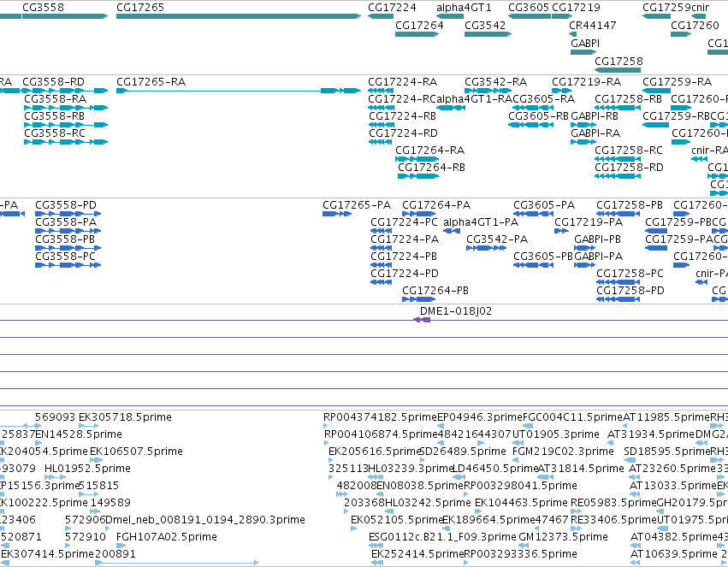Click the Dmel_neb_008191_0194_2890.3prime label
This screenshot has width=728, height=567.
click(205, 520)
